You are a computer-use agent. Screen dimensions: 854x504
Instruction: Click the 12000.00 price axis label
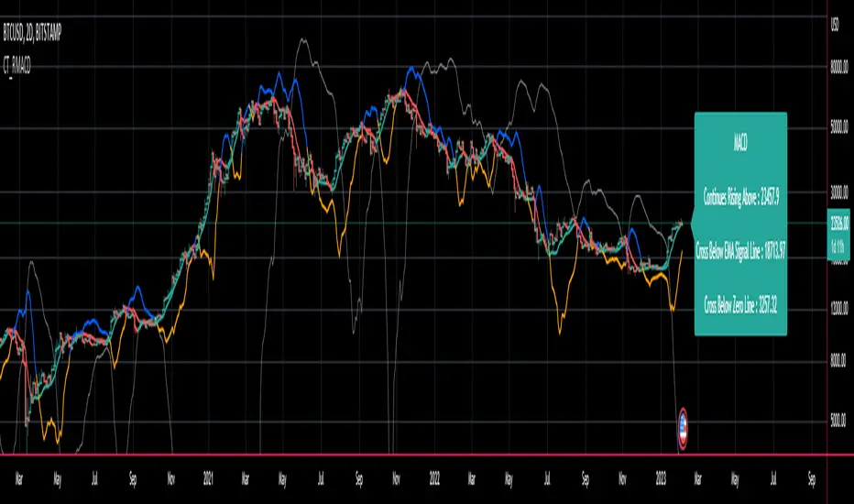pyautogui.click(x=839, y=309)
